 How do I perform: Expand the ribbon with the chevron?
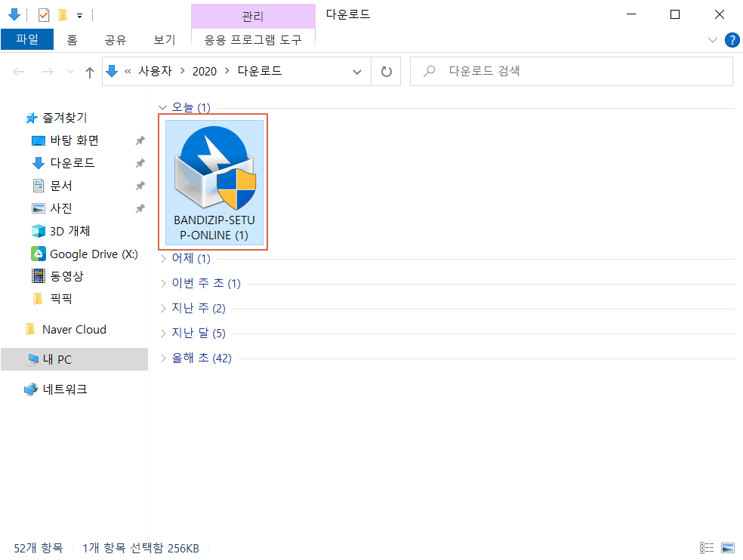[713, 40]
